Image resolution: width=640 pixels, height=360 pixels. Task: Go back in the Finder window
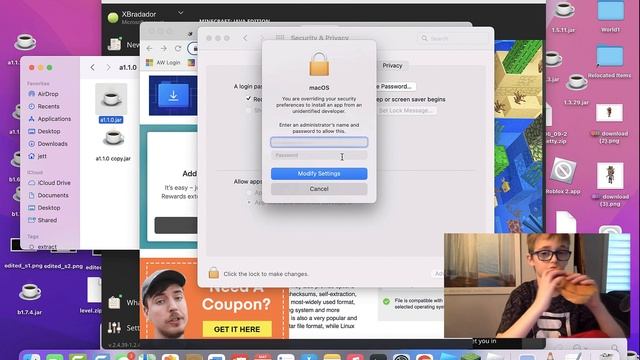[x=93, y=67]
